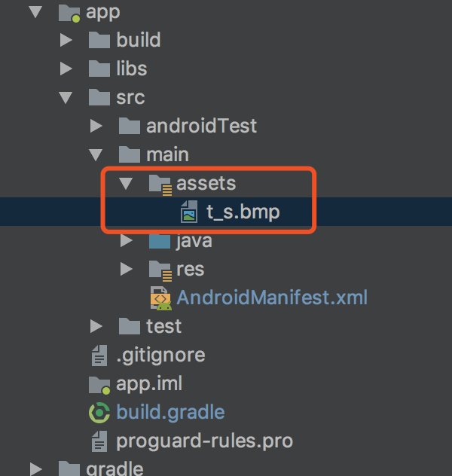The width and height of the screenshot is (452, 476).
Task: Click the proguard-rules.pro file icon
Action: pyautogui.click(x=99, y=441)
